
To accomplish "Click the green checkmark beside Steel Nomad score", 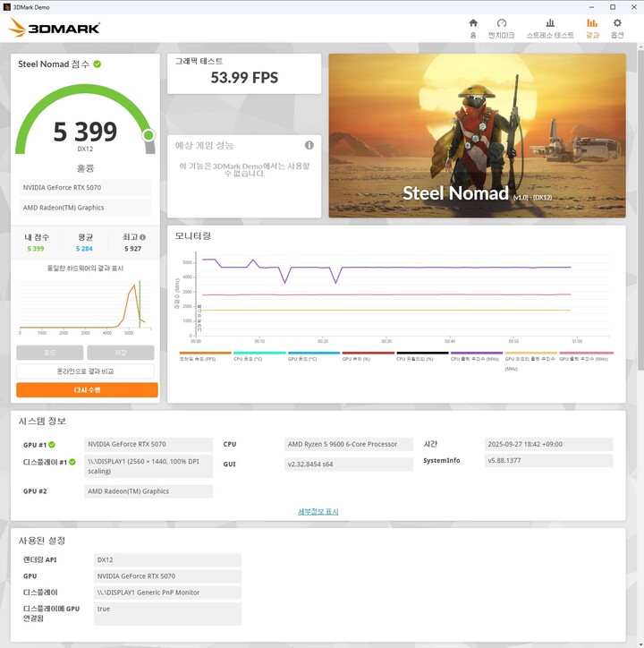I will pyautogui.click(x=97, y=64).
